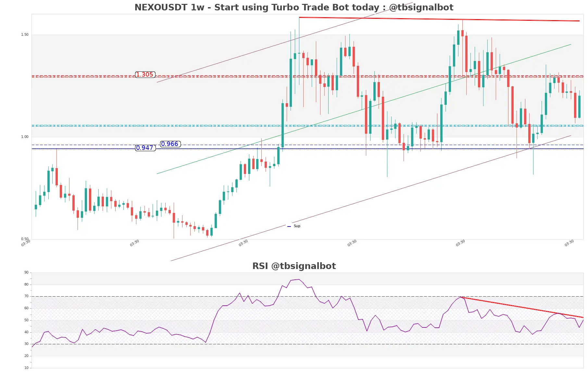This screenshot has height=392, width=588.
Task: Select the blue 0.947 support price label
Action: pos(145,148)
